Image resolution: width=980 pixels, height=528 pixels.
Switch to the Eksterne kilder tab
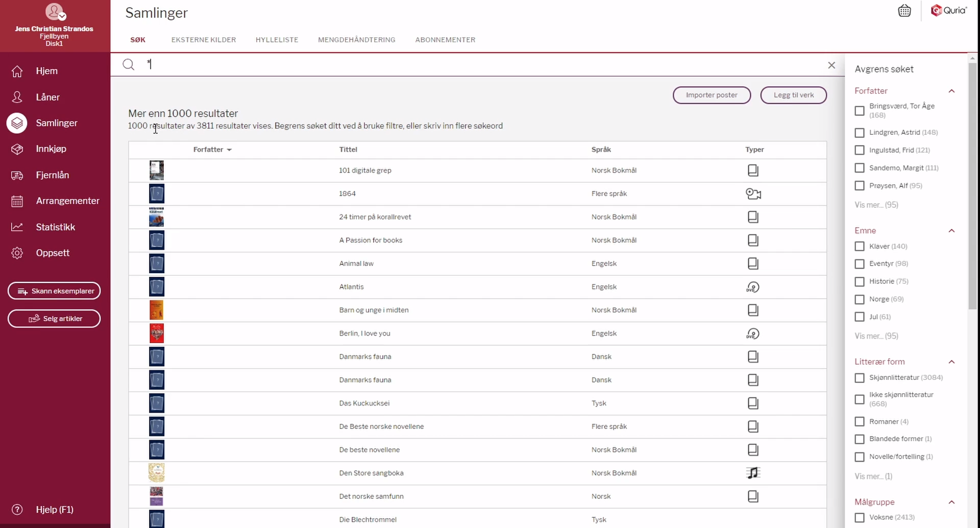click(x=204, y=40)
